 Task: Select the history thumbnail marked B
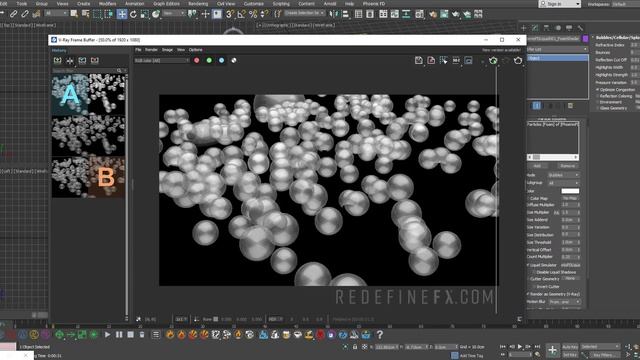pos(106,177)
